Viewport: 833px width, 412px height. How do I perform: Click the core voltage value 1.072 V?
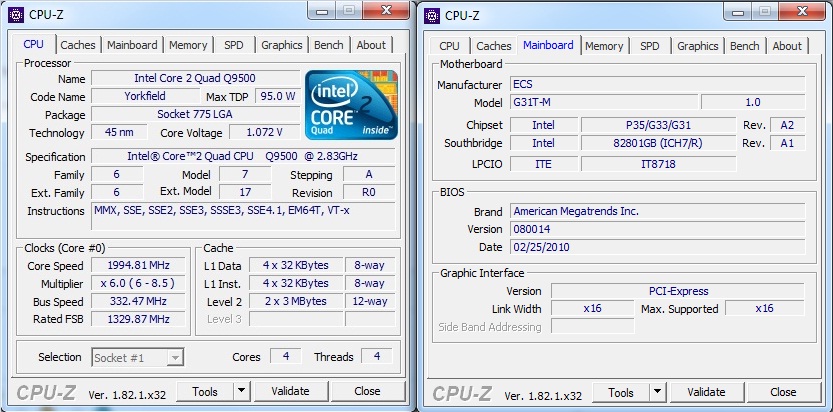tap(265, 132)
